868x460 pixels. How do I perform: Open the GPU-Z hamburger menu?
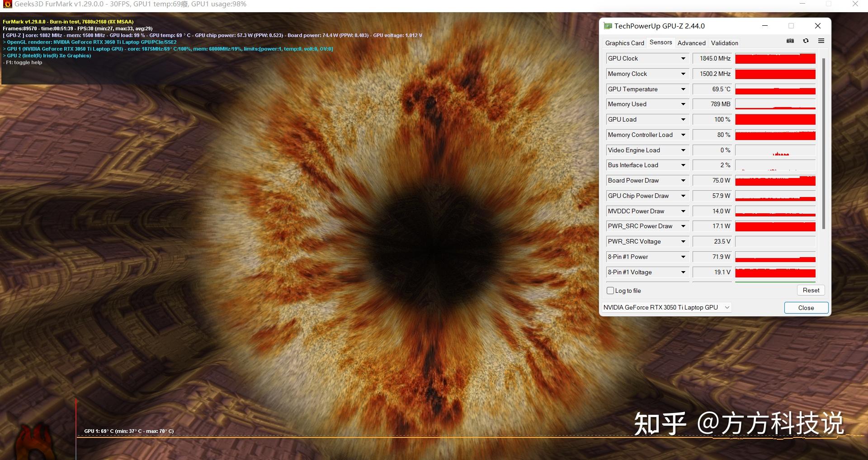click(x=821, y=41)
